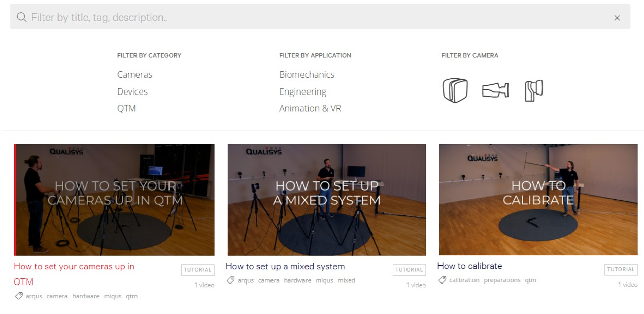The height and width of the screenshot is (314, 644).
Task: Click the 'preparations' tag
Action: pos(502,280)
